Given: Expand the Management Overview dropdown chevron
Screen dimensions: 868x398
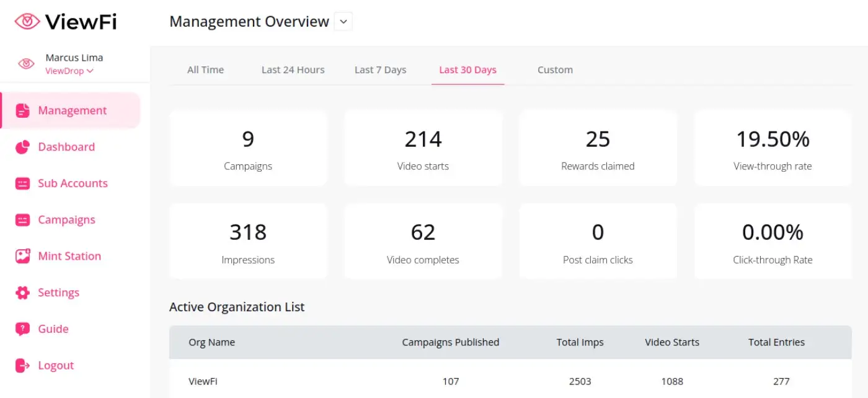Looking at the screenshot, I should (343, 22).
